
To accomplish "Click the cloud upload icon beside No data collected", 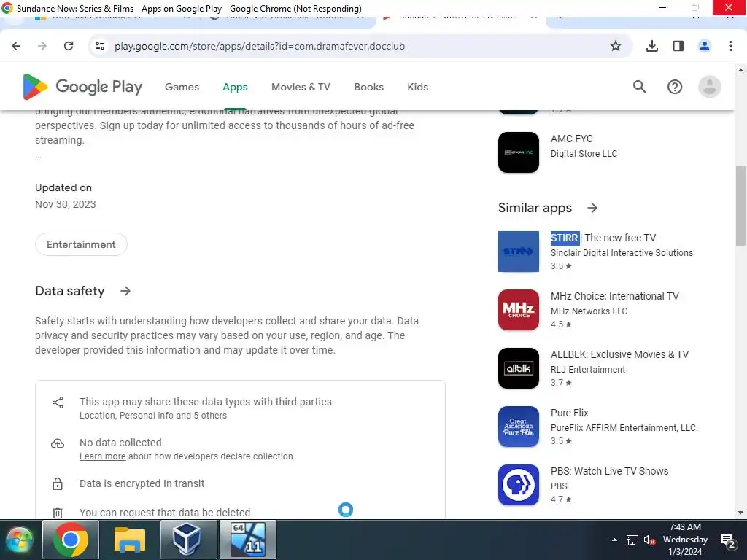I will 58,444.
